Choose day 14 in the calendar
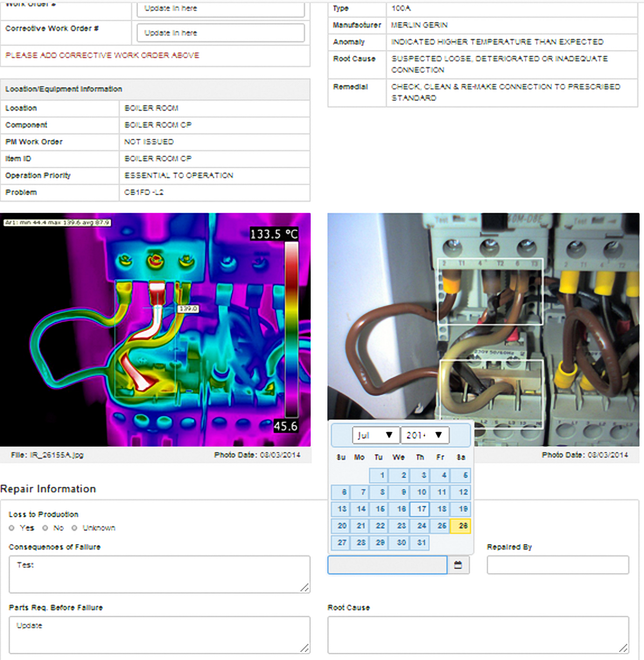The width and height of the screenshot is (644, 660). [359, 509]
